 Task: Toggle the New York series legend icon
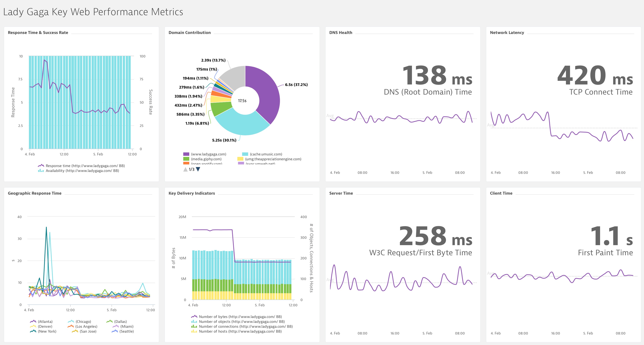point(33,331)
